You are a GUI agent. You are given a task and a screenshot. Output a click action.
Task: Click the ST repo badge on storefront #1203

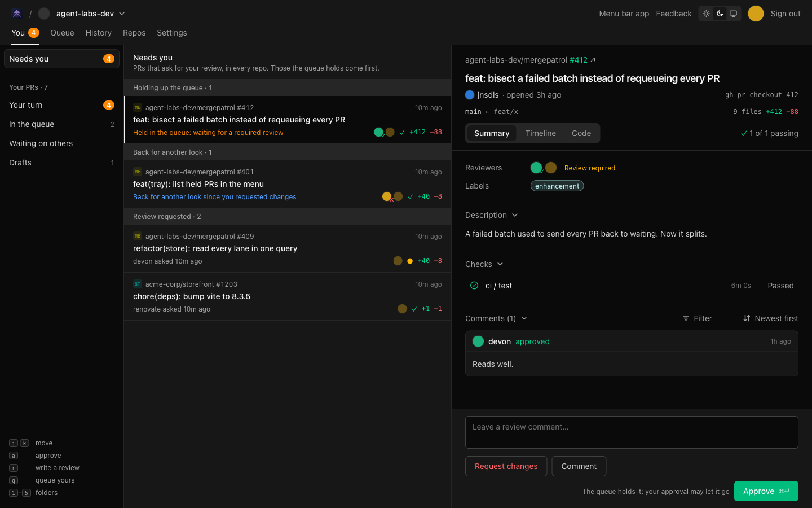click(x=138, y=284)
